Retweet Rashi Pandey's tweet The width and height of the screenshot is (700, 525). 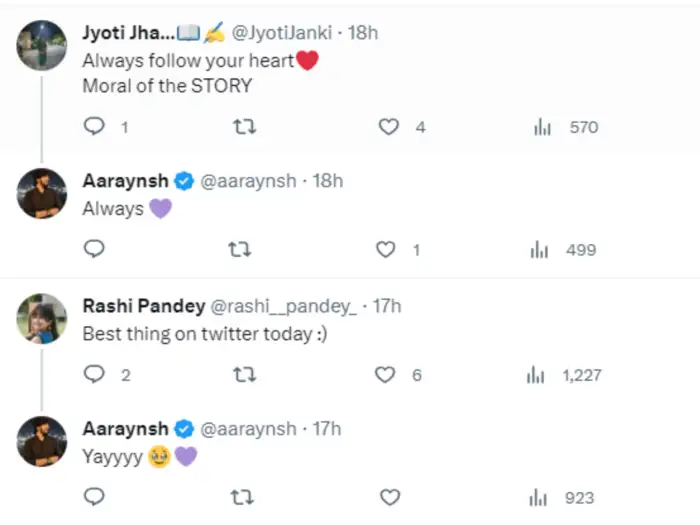click(x=243, y=374)
